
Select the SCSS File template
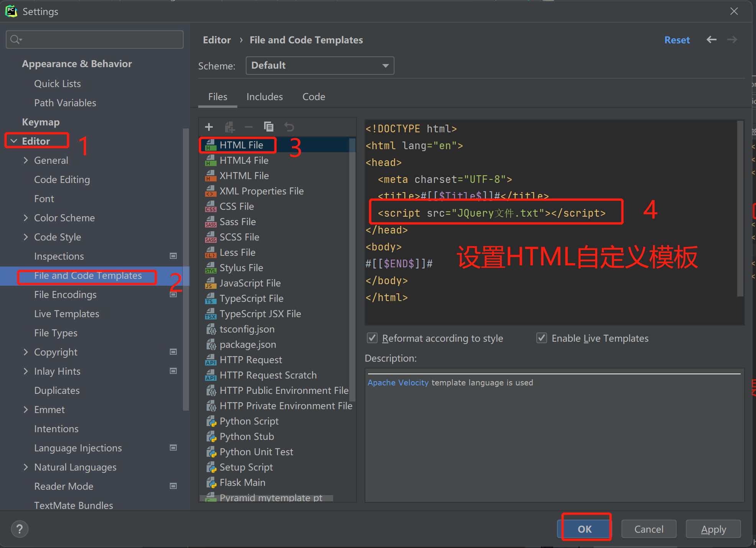(x=278, y=237)
